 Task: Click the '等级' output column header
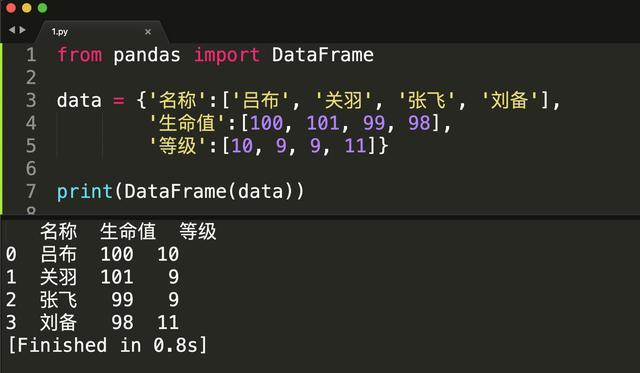click(198, 231)
